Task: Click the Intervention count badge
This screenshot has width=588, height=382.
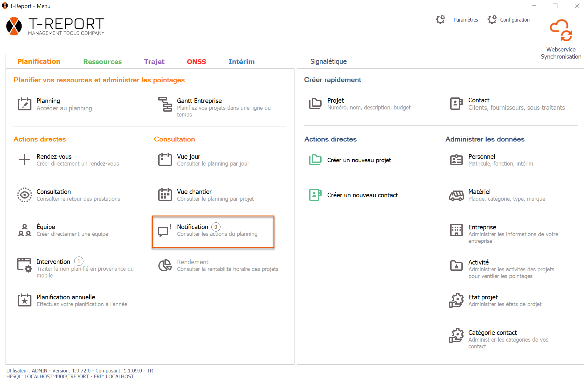Action: [x=79, y=261]
